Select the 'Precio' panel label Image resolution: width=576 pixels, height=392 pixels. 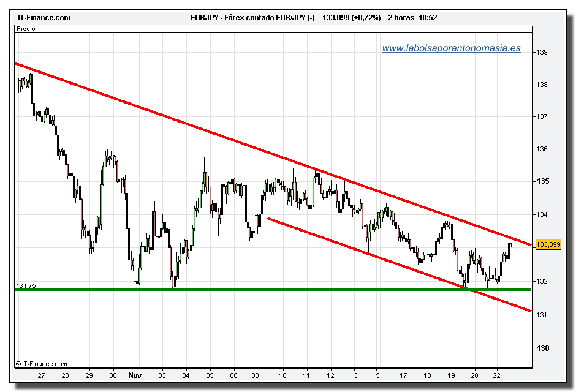(x=26, y=28)
